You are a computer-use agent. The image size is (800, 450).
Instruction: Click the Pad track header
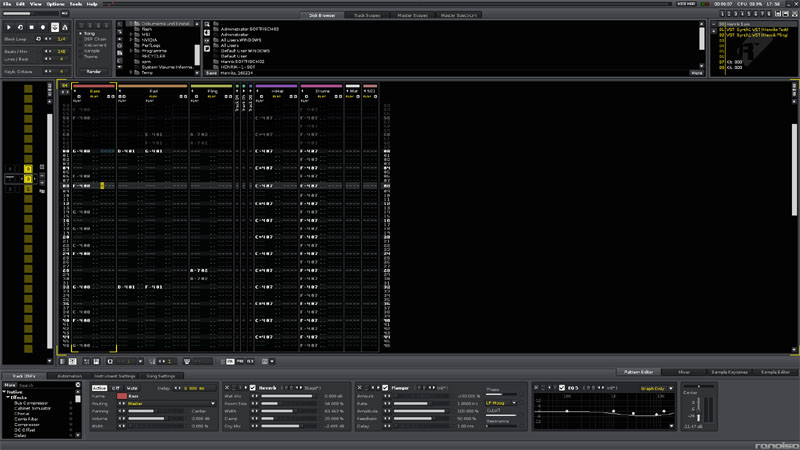pyautogui.click(x=154, y=91)
